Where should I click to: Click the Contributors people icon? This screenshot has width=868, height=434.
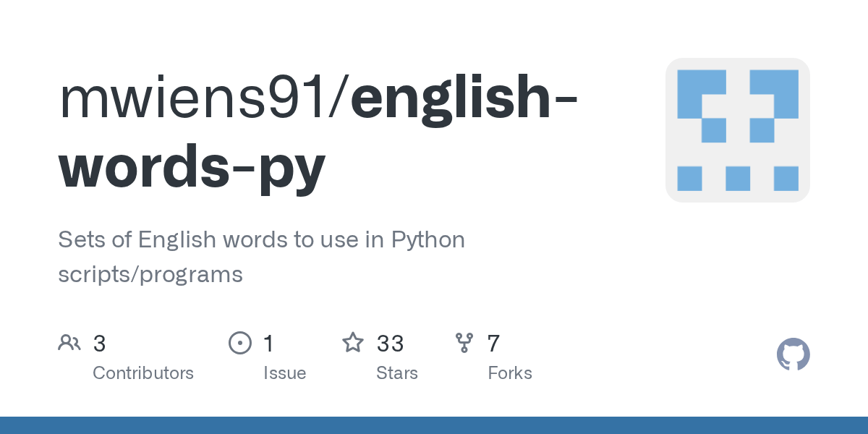click(x=69, y=343)
